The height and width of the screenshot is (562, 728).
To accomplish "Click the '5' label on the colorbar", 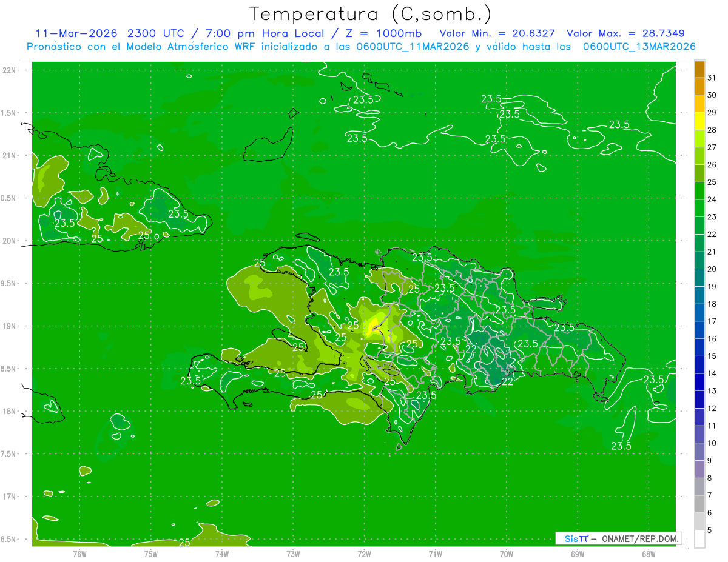I will tap(710, 530).
